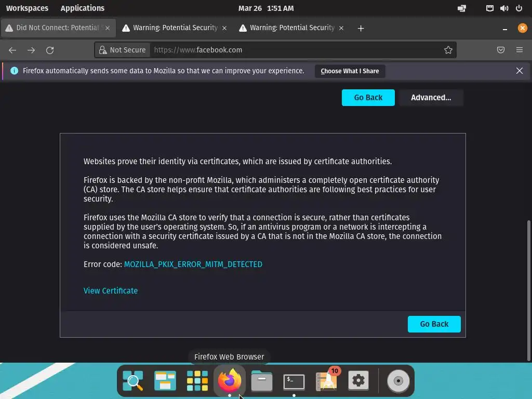Open Pop!_Shop with 10 updates badge

pyautogui.click(x=327, y=380)
